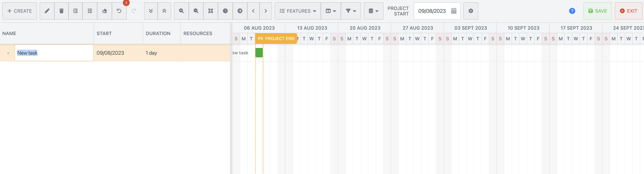644x174 pixels.
Task: Outdent the selected task
Action: tap(90, 11)
